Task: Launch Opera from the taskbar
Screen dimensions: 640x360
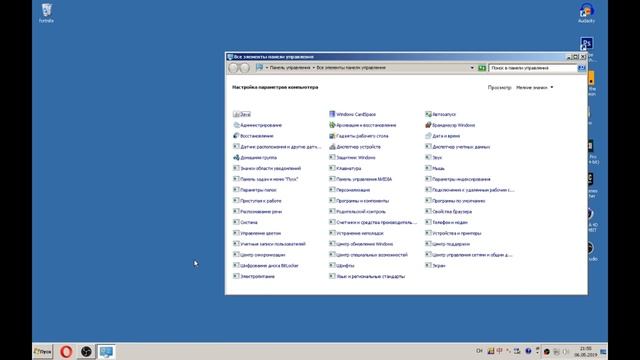Action: click(x=66, y=351)
